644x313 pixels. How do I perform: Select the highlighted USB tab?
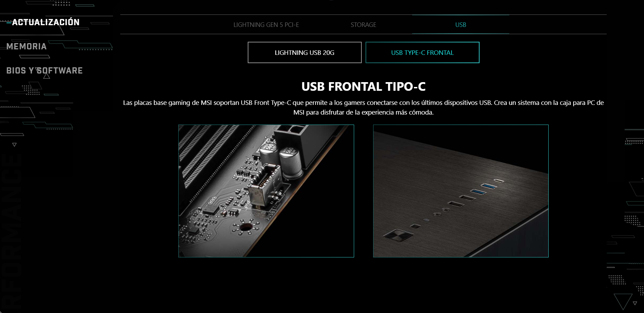pos(461,25)
